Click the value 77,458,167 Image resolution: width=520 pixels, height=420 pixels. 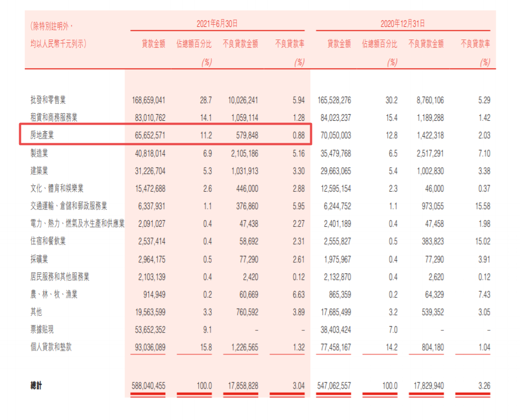[336, 348]
